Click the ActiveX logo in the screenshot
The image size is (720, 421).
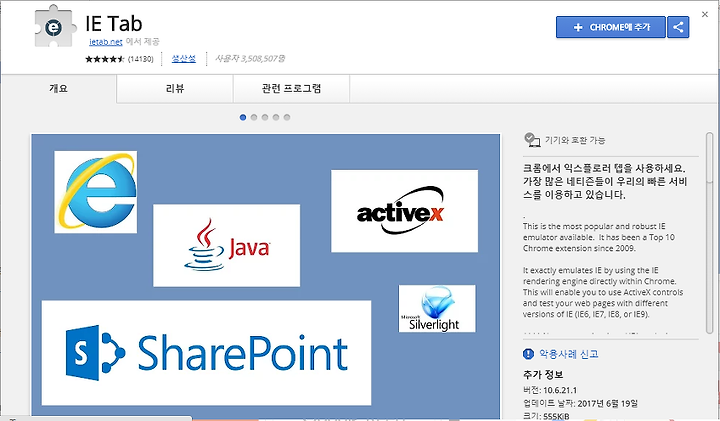click(405, 211)
